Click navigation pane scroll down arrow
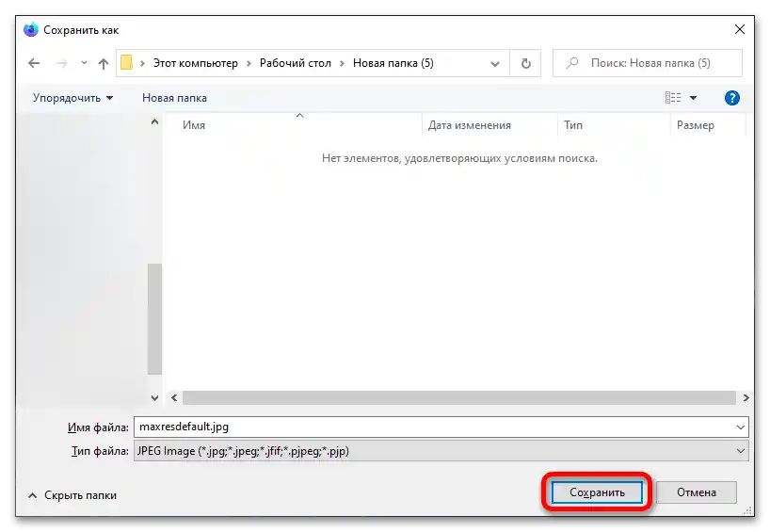 pyautogui.click(x=154, y=398)
